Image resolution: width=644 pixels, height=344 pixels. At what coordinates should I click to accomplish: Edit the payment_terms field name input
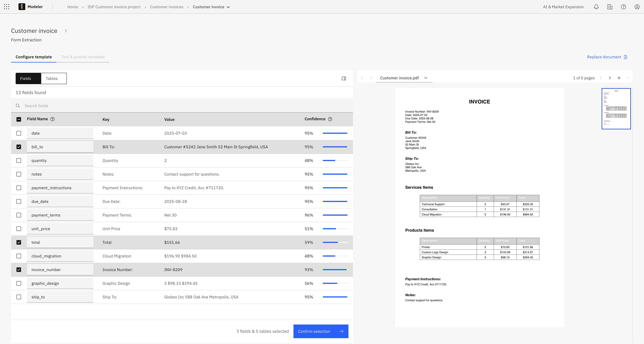(60, 215)
